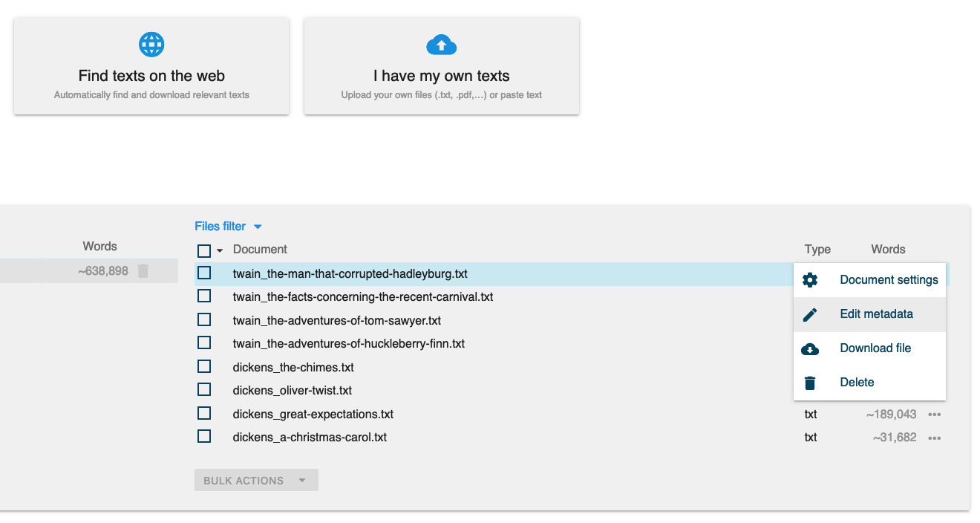Open the three-dot menu for dickens_great-expectations.txt
The height and width of the screenshot is (523, 980).
[x=934, y=415]
